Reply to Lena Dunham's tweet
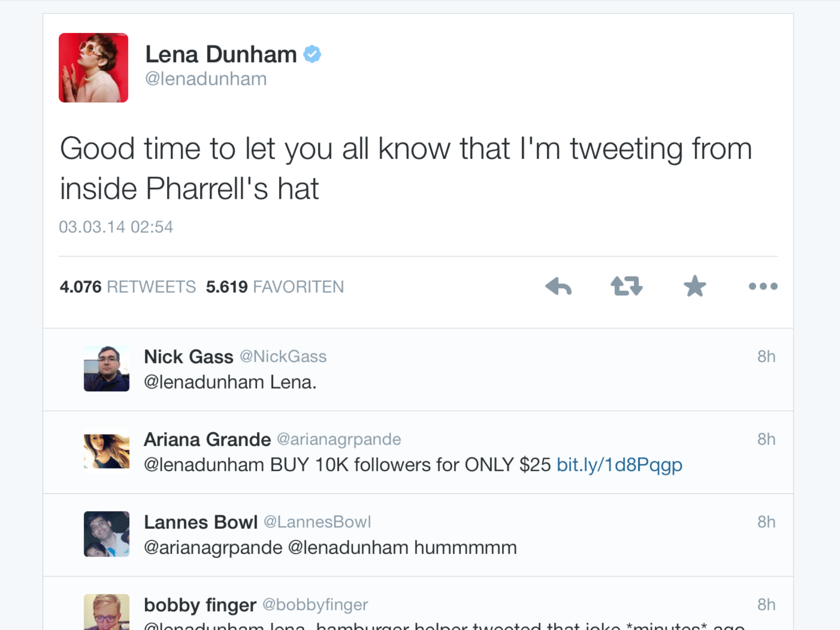This screenshot has height=630, width=840. coord(559,287)
